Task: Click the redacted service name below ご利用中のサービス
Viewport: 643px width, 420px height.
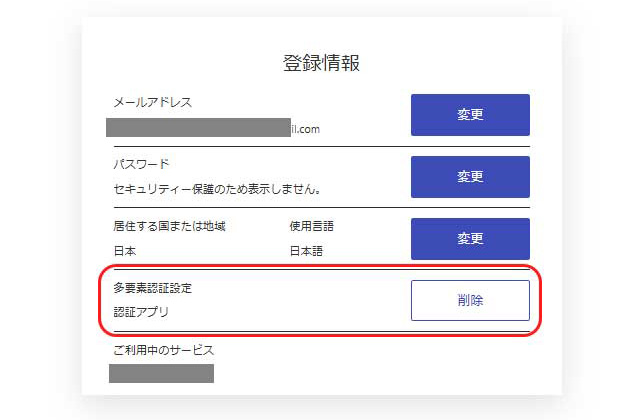Action: click(x=161, y=374)
